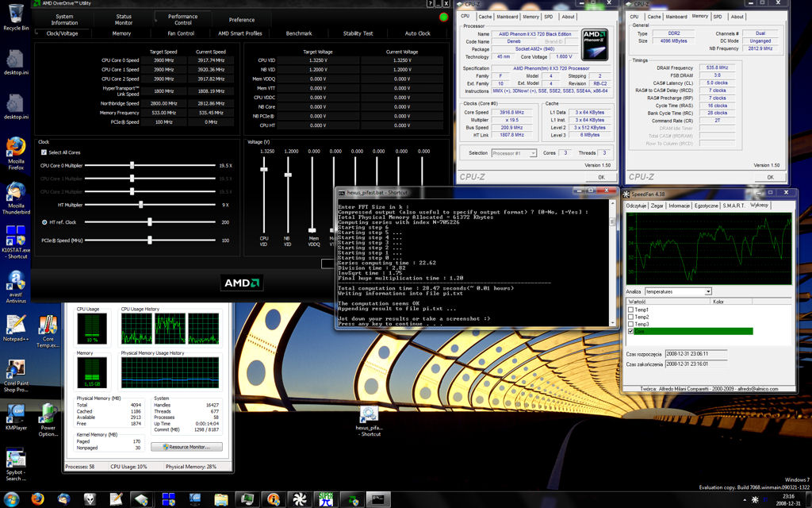Click the Wartość column header in SpeedFan
This screenshot has height=508, width=812.
(668, 302)
